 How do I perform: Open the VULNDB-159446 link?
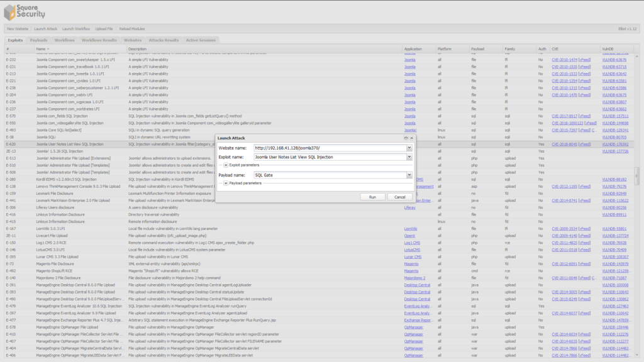[x=615, y=327]
